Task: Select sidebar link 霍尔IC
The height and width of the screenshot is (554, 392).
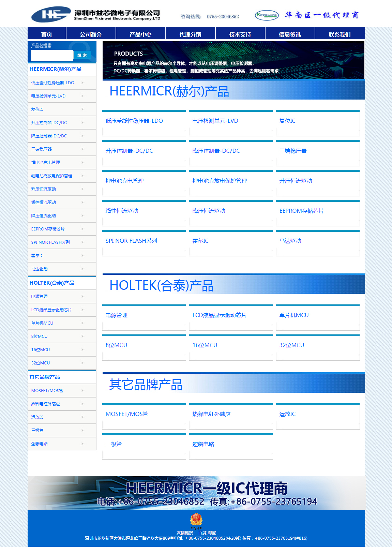Action: [x=37, y=256]
